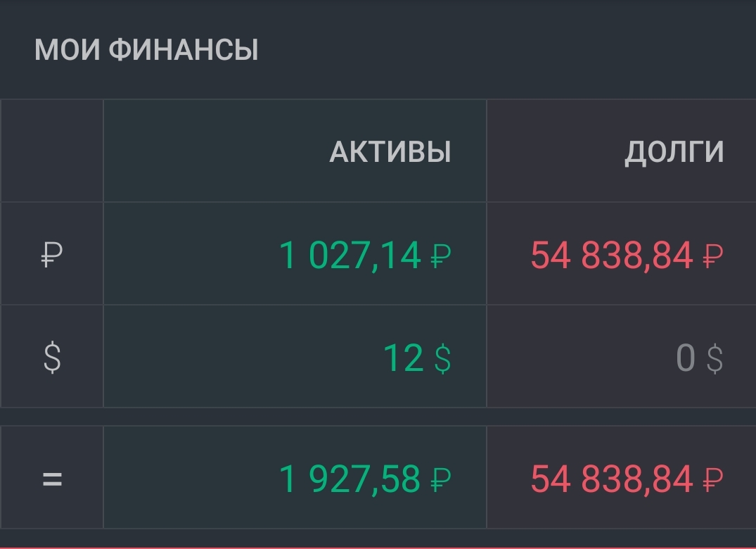Click the dollar sign after 12
Viewport: 756px width, 549px height.
442,358
